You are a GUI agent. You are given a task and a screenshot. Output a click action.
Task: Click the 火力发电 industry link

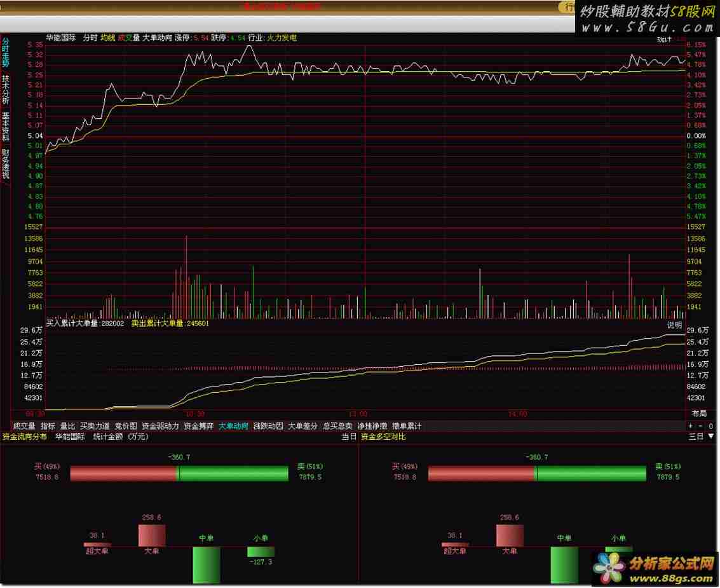[x=282, y=38]
